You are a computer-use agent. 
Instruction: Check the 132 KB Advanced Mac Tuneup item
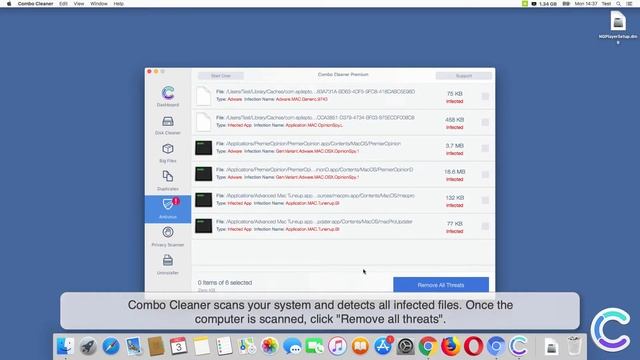(x=485, y=200)
